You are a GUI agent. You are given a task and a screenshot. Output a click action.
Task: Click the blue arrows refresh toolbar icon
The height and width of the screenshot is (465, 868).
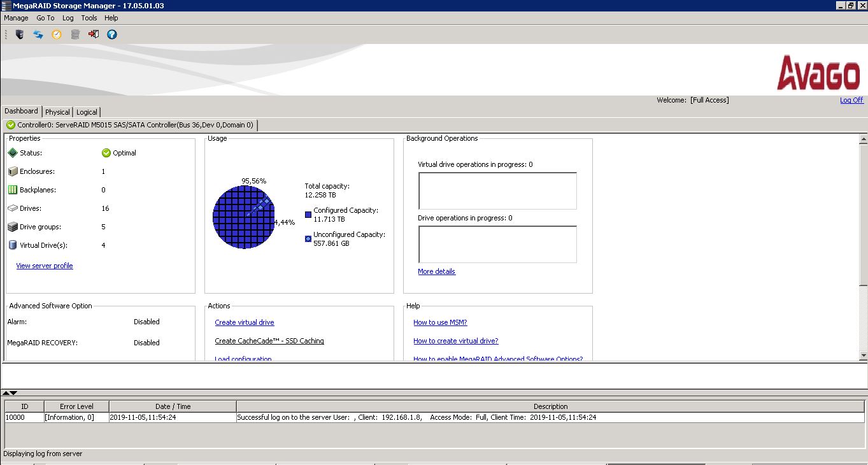pos(38,34)
